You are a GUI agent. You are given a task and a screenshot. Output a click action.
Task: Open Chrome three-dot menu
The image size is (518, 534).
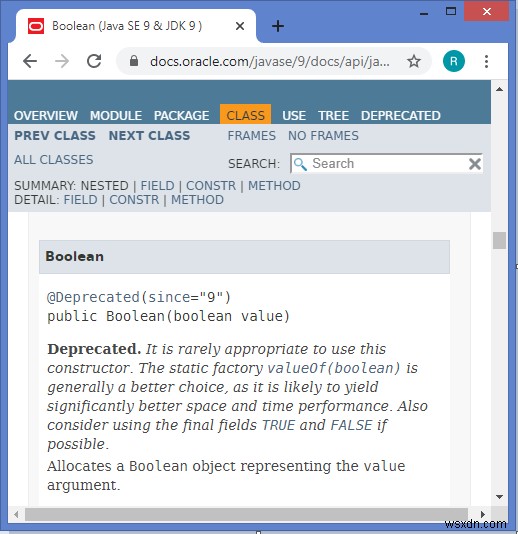(486, 61)
